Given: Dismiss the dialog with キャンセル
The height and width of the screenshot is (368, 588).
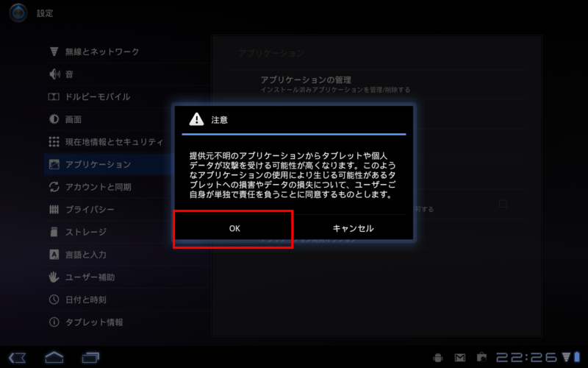Looking at the screenshot, I should 354,228.
